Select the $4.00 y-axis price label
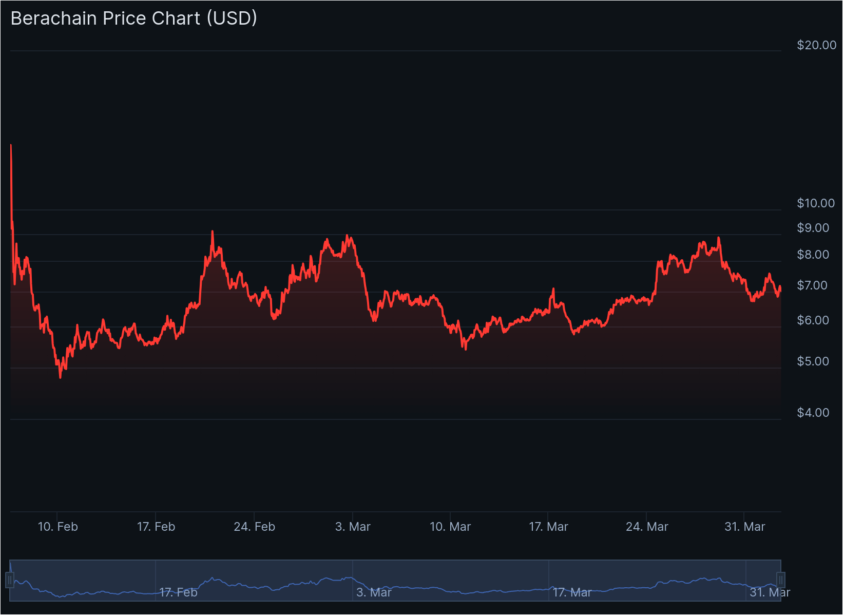This screenshot has width=844, height=616. click(813, 413)
